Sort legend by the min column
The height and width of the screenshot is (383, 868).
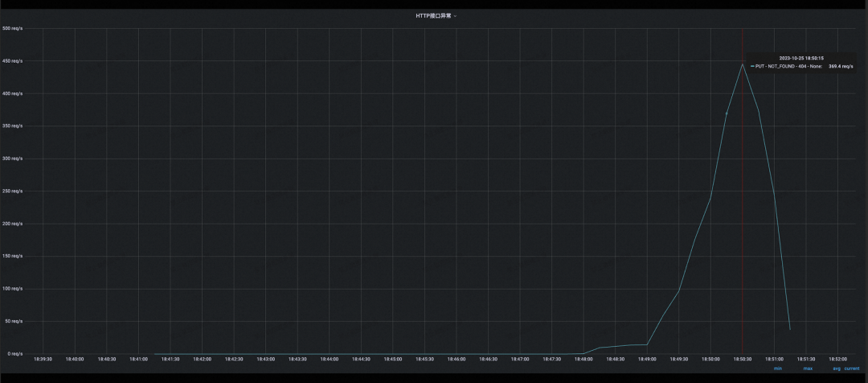pyautogui.click(x=778, y=369)
